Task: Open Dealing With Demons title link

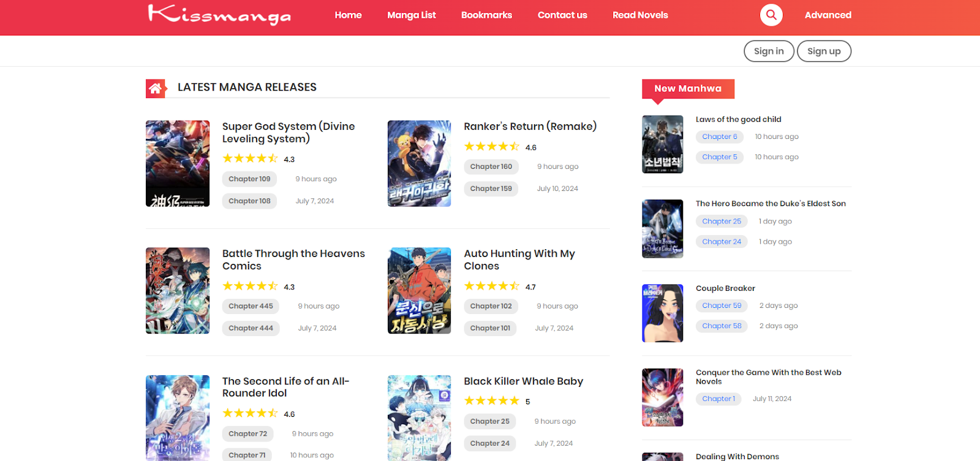Action: coord(737,457)
